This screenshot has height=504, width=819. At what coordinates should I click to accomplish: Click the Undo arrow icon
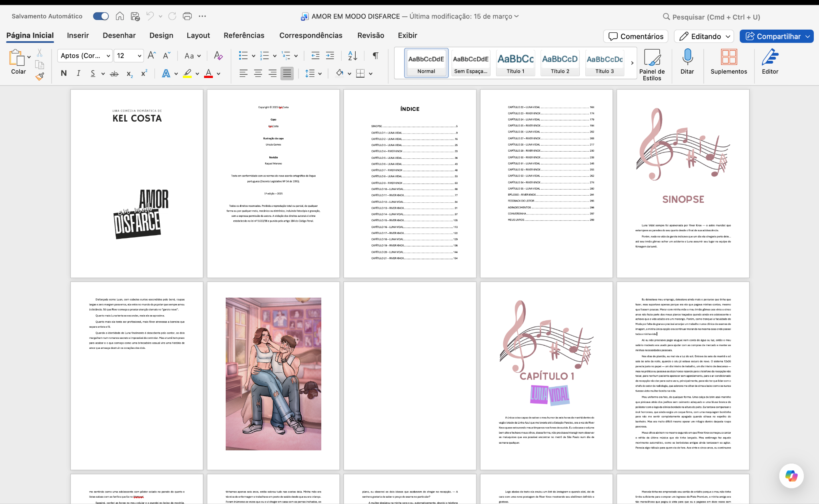(x=150, y=16)
